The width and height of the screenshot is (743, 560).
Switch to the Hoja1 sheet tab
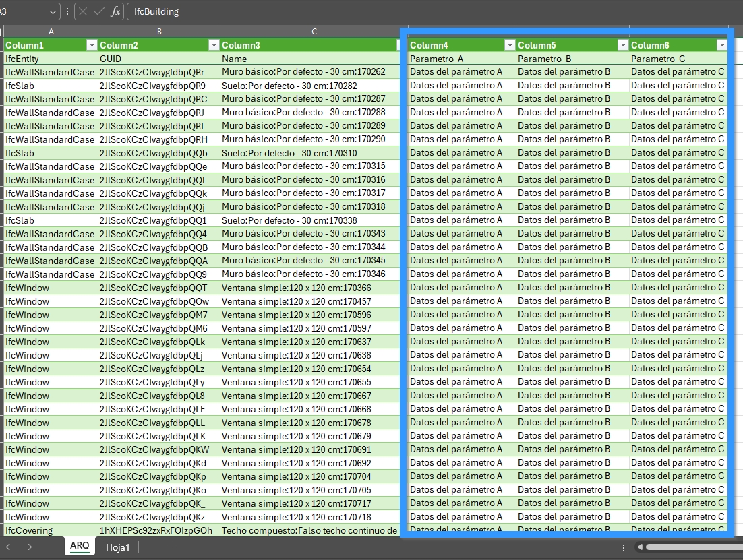tap(117, 547)
